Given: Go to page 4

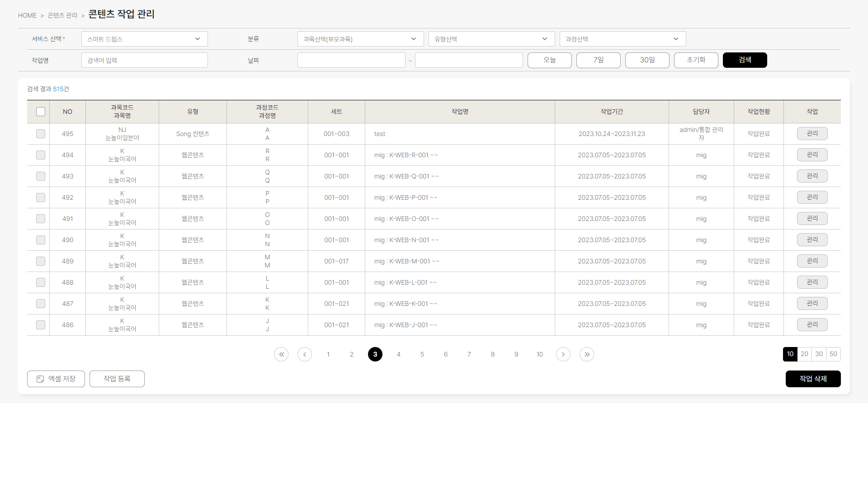Looking at the screenshot, I should click(399, 354).
